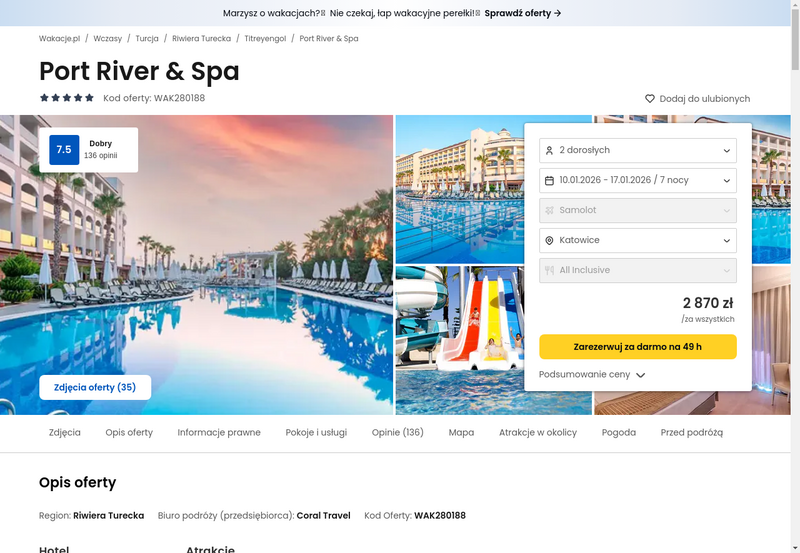Expand the 10.01.2026 - 17.01.2026 date selector
The image size is (800, 553).
pos(638,181)
